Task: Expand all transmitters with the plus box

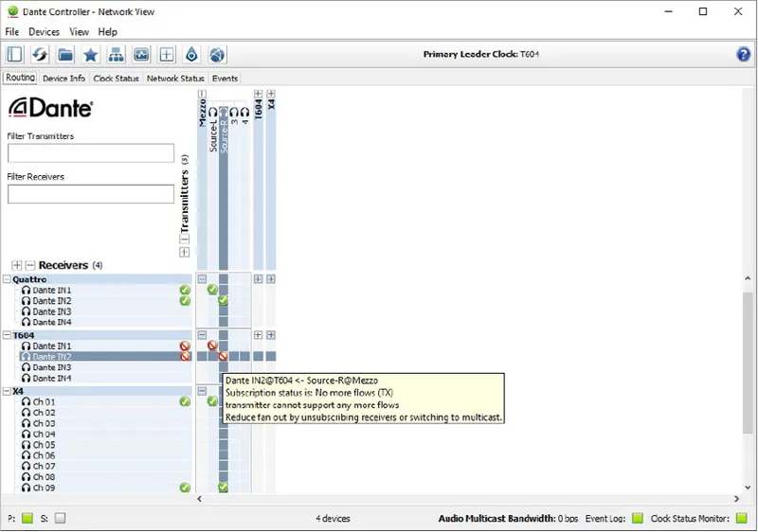Action: 184,252
